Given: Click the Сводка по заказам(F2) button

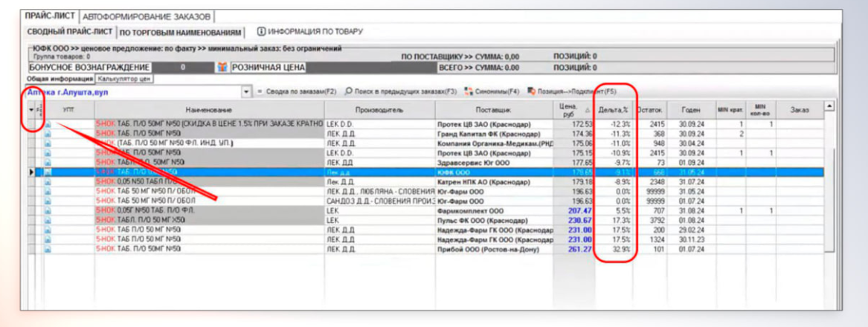Looking at the screenshot, I should [298, 92].
